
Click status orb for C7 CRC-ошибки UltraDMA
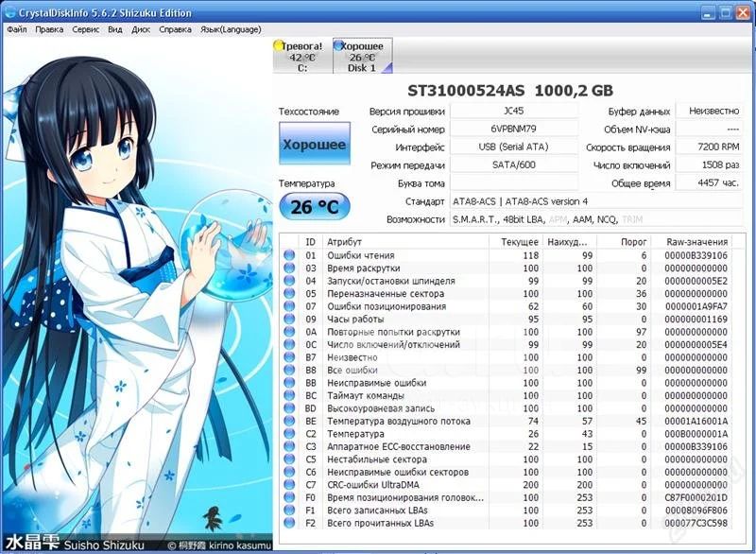pos(289,485)
